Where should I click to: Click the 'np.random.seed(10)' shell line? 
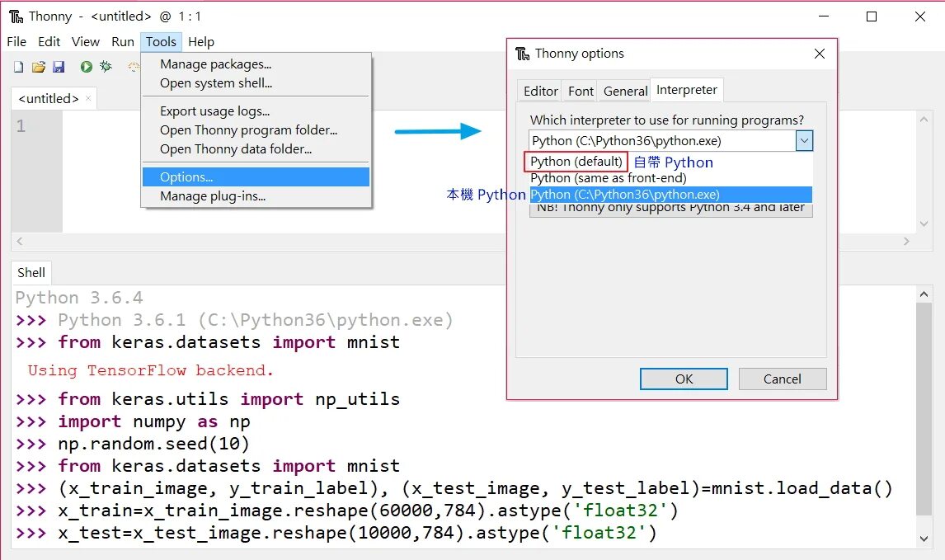(153, 444)
